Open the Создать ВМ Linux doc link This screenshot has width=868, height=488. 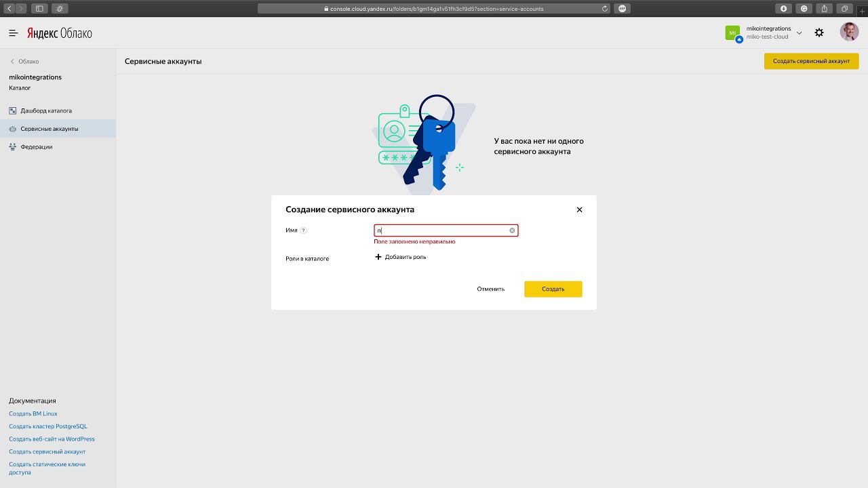[x=33, y=413]
